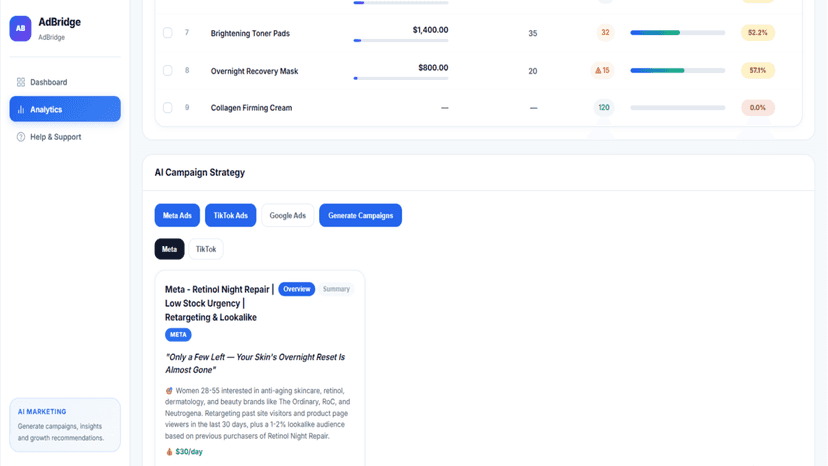828x466 pixels.
Task: Click the $30/day budget text
Action: (189, 452)
